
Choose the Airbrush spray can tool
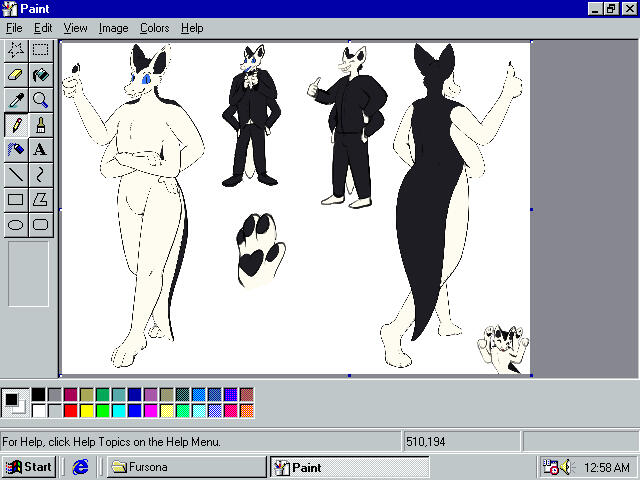pos(16,150)
